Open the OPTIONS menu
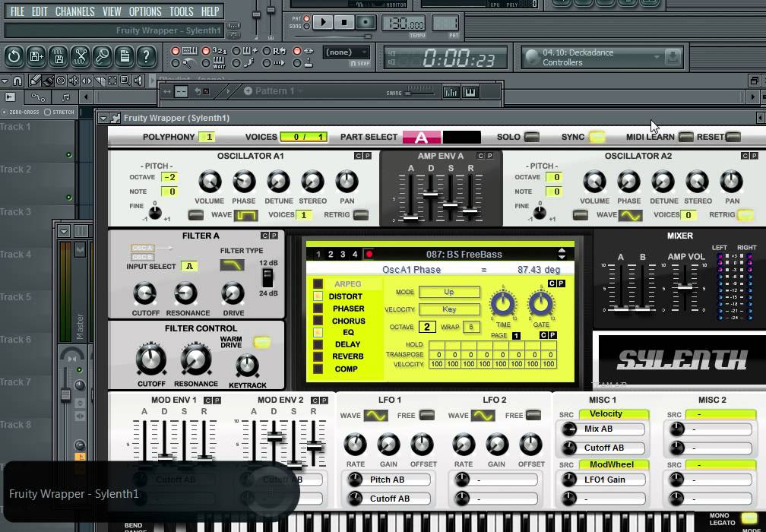 (x=145, y=11)
